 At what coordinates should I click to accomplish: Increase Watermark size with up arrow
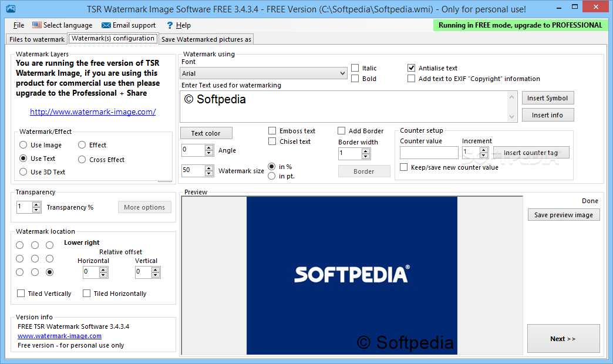(x=209, y=168)
